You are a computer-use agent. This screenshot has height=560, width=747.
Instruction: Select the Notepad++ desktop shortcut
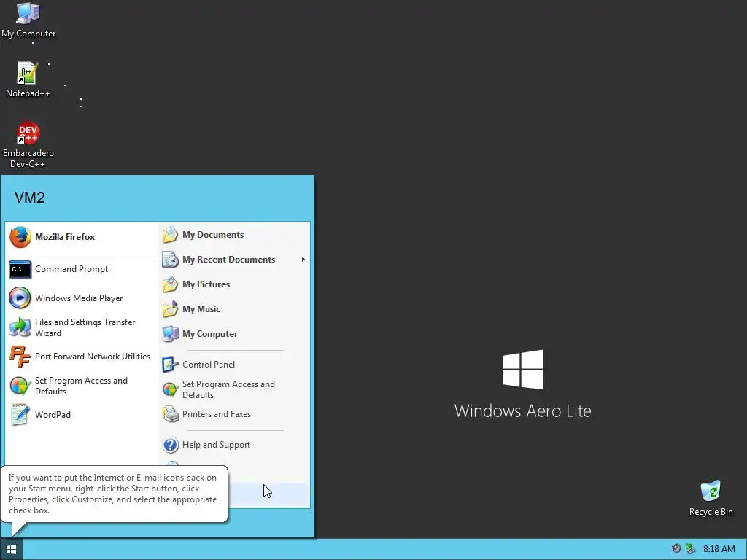28,79
